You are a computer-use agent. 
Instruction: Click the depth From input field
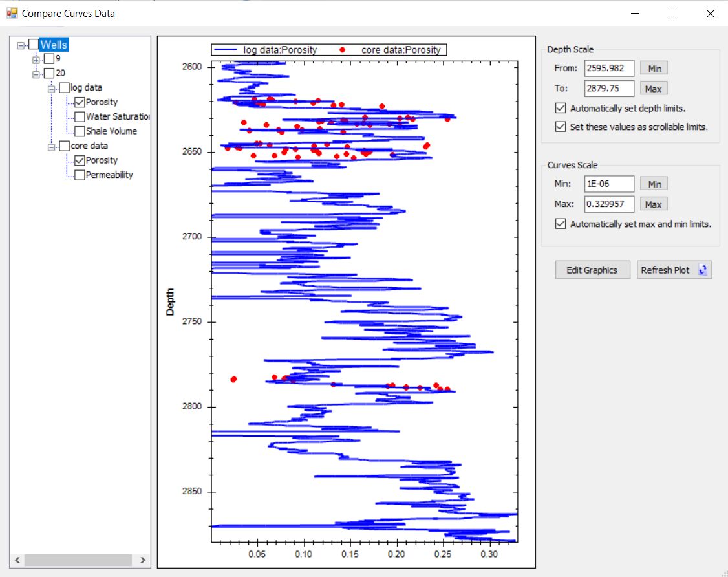608,69
